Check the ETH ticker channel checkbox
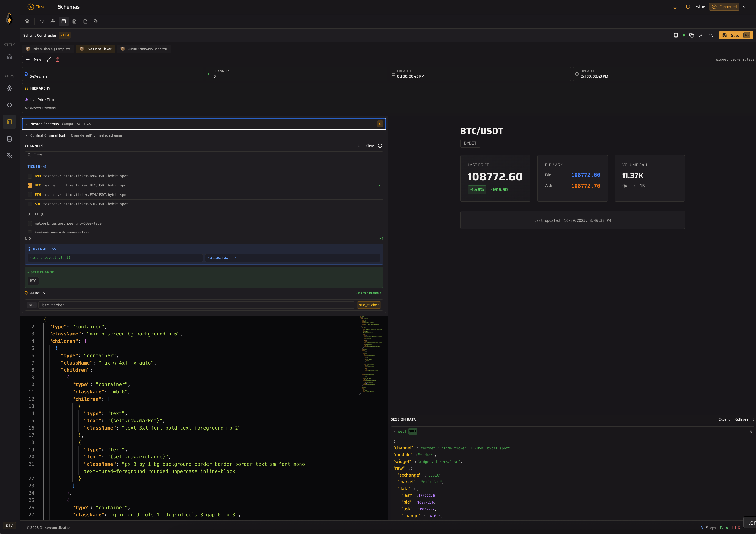The width and height of the screenshot is (756, 534). [x=30, y=195]
